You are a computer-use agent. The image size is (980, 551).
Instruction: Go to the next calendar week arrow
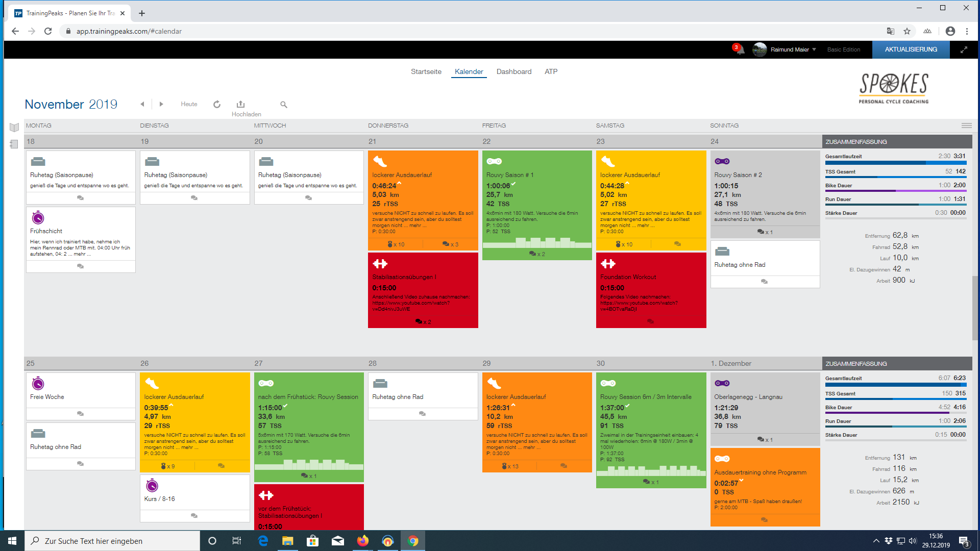161,104
